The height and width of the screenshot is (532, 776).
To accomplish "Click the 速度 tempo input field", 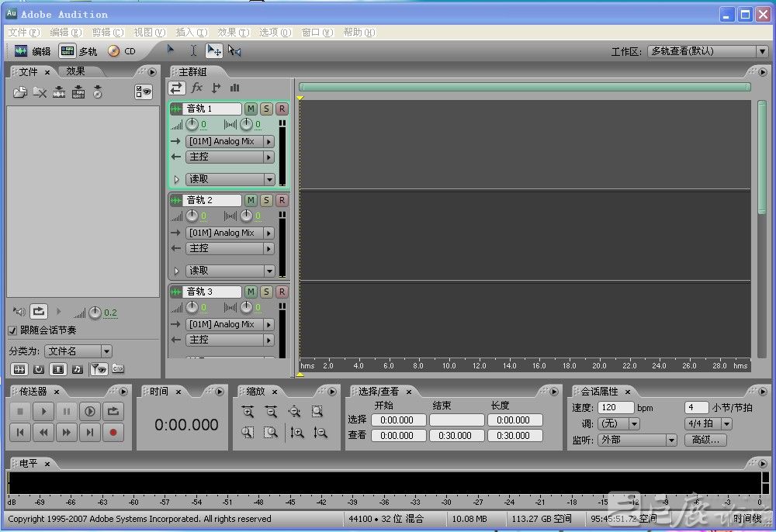I will tap(615, 407).
